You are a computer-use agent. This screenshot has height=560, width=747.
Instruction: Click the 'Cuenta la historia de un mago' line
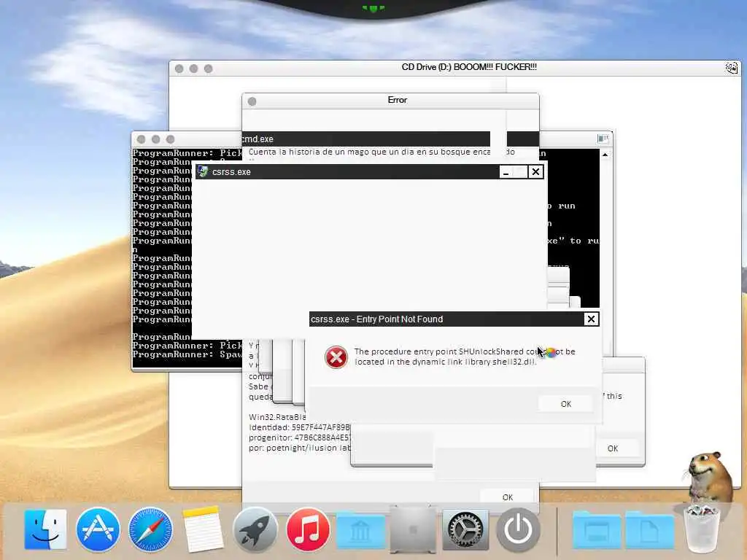click(x=369, y=152)
